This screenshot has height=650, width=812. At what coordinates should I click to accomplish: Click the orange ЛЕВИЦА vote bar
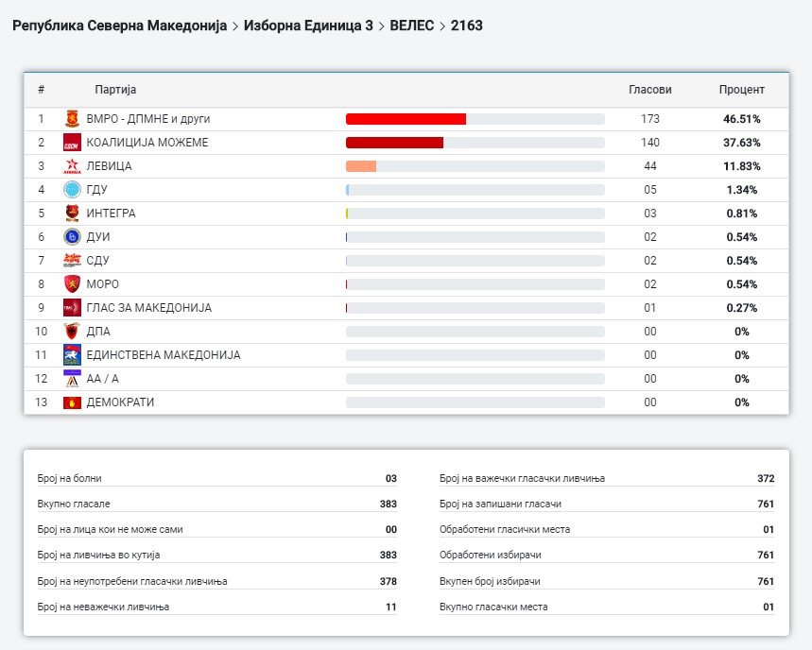[361, 166]
